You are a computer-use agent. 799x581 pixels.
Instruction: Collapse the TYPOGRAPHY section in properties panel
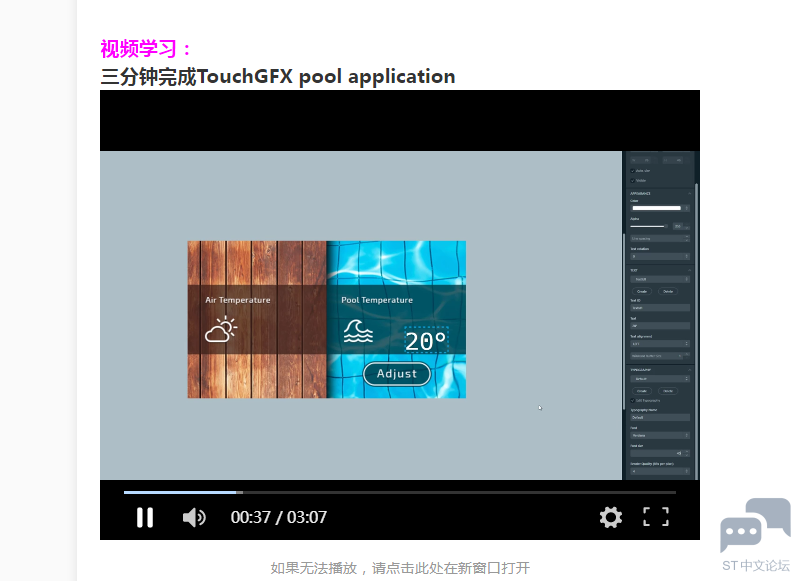689,369
